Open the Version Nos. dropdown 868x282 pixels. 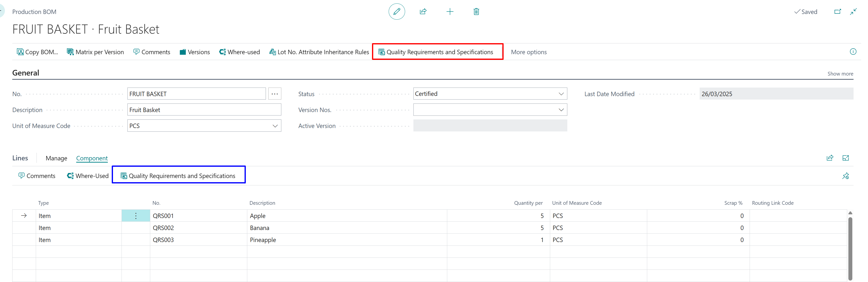[561, 110]
